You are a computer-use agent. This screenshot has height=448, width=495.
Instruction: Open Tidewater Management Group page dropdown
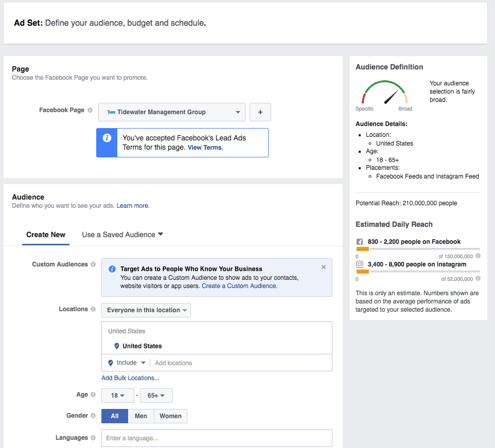tap(172, 112)
